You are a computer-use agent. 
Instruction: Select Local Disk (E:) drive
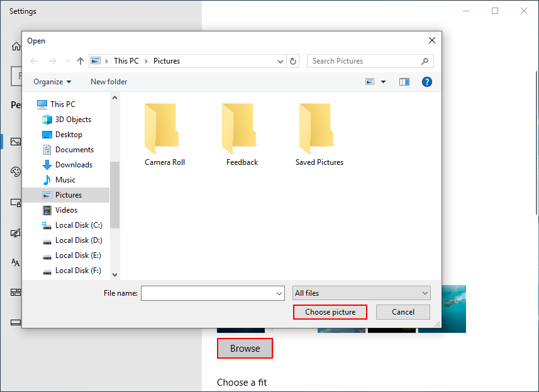pyautogui.click(x=72, y=255)
